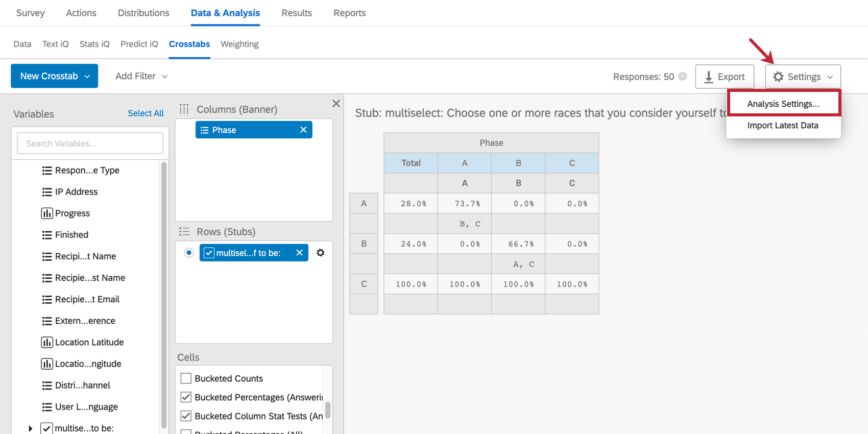This screenshot has height=434, width=868.
Task: Close the crosstab builder panel
Action: point(336,104)
